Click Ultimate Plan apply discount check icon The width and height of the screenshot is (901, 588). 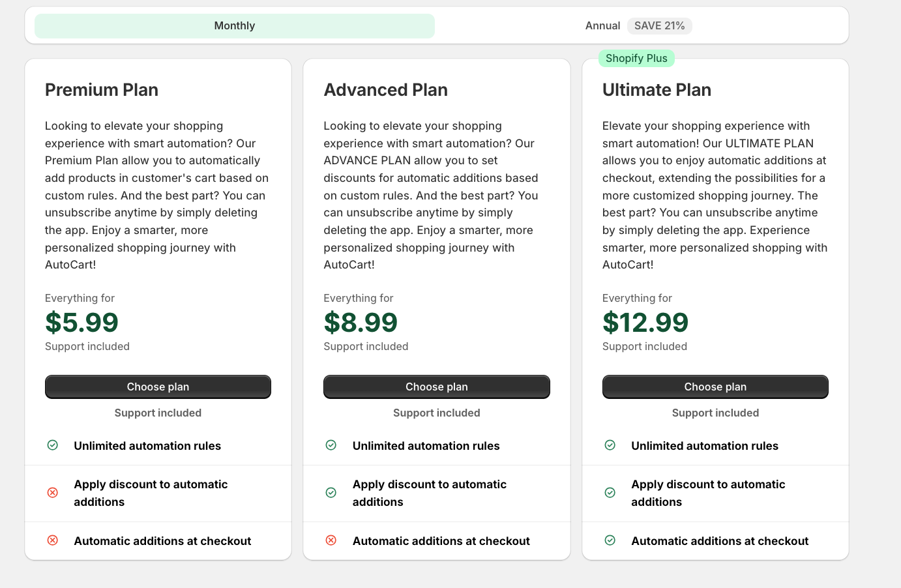[x=610, y=493]
